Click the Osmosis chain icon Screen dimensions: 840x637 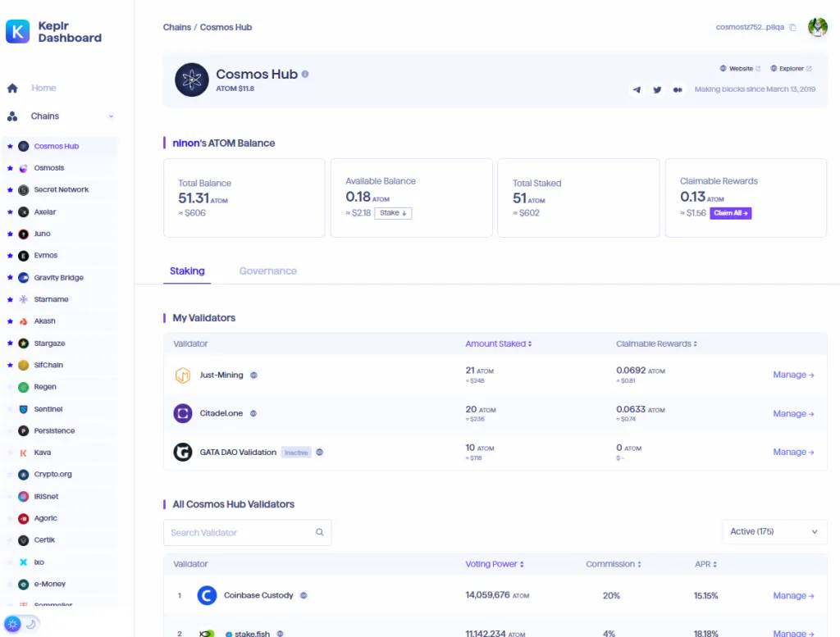[x=24, y=168]
